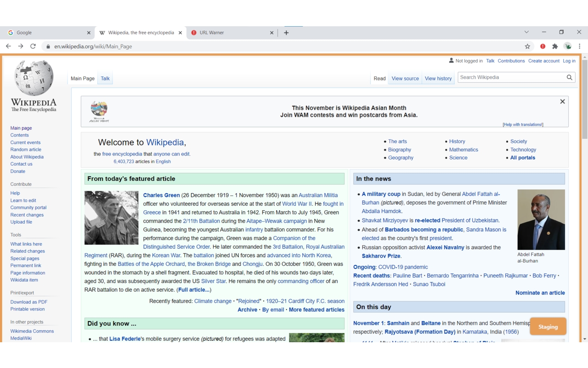Select the View source tab
Screen dimensions: 588x368
tap(405, 79)
